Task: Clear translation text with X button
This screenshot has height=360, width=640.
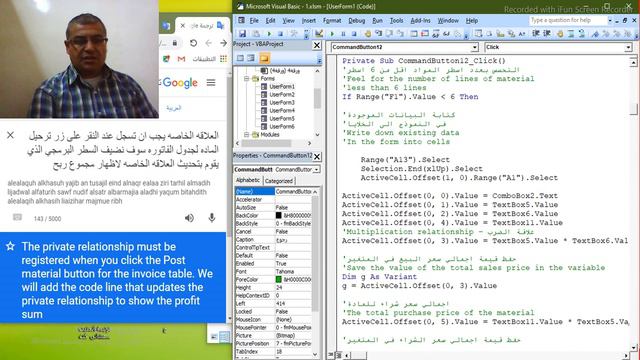Action: click(x=11, y=135)
